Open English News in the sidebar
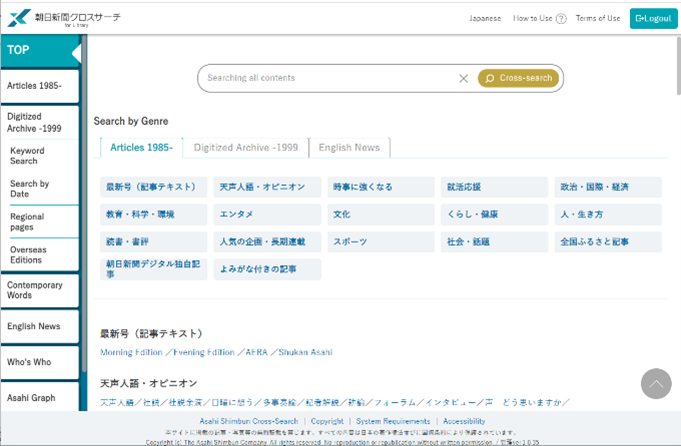The width and height of the screenshot is (681, 446). pyautogui.click(x=40, y=326)
